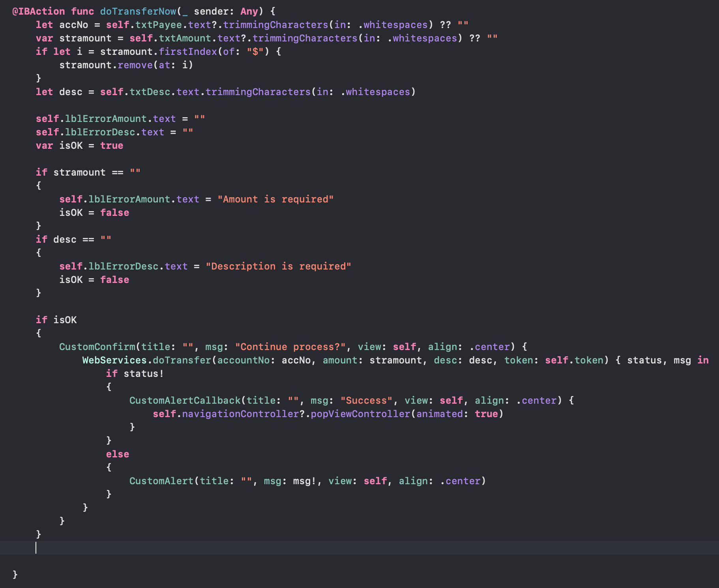
Task: Click the "Continue process?" string
Action: (x=290, y=347)
